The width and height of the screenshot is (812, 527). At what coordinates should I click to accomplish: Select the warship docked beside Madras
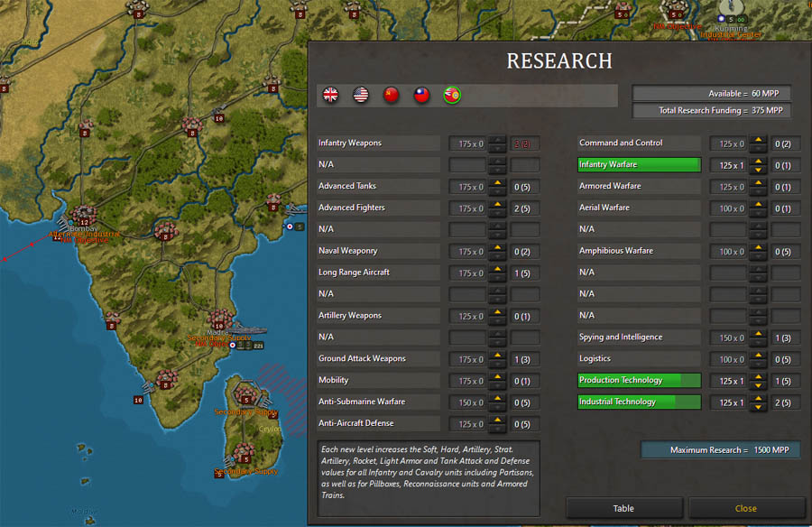pos(246,330)
